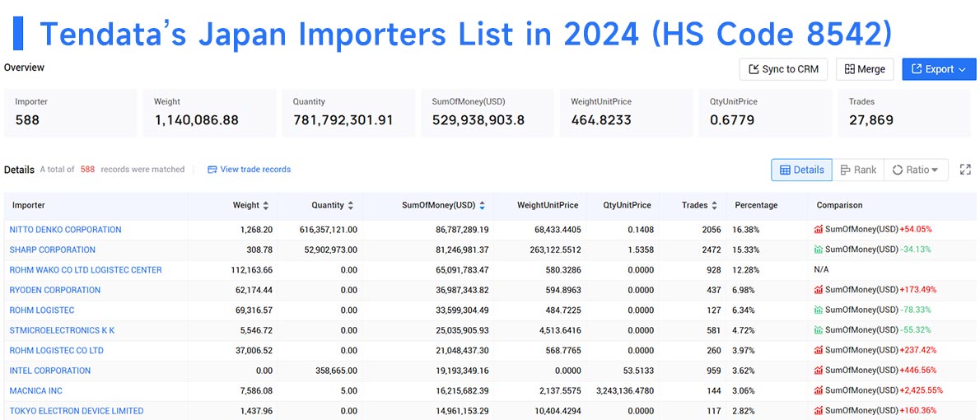This screenshot has height=420, width=980.
Task: Select the 616,357,121.00 quantity cell
Action: point(328,230)
